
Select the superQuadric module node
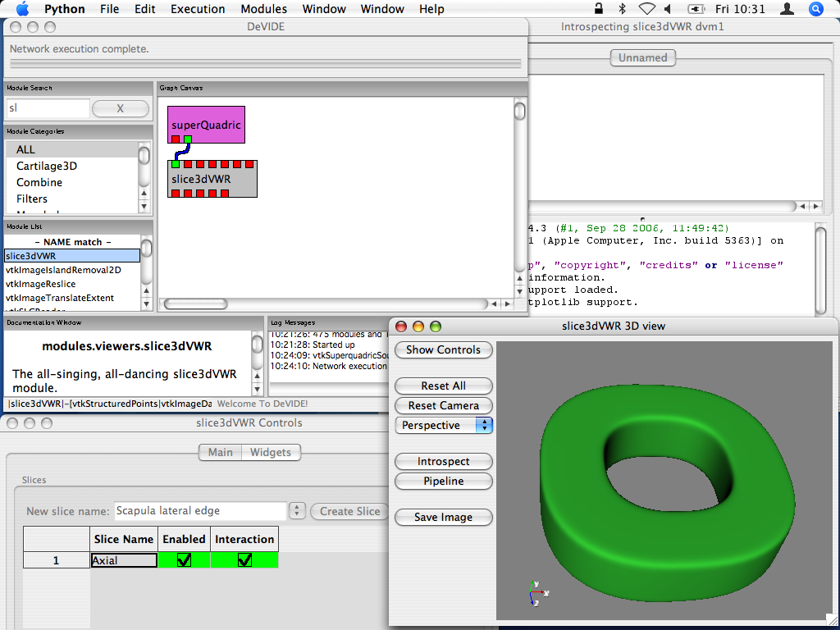pos(206,125)
